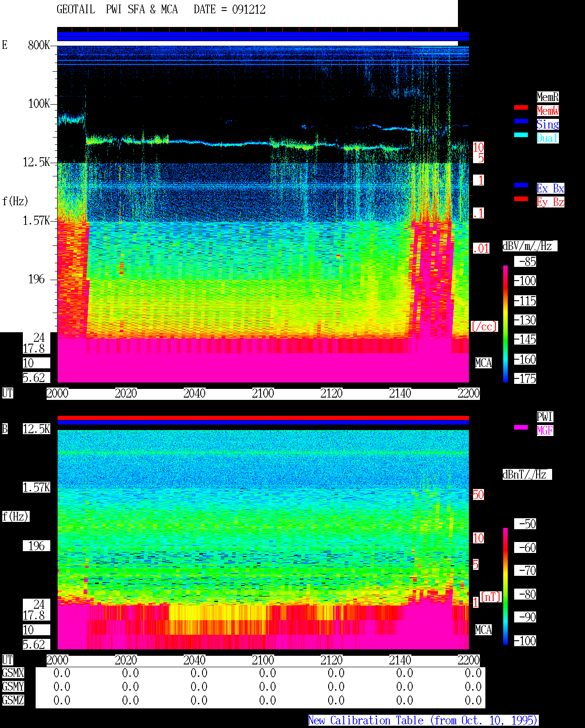585x728 pixels.
Task: Click the '-50' magnetic scale value
Action: [x=525, y=524]
